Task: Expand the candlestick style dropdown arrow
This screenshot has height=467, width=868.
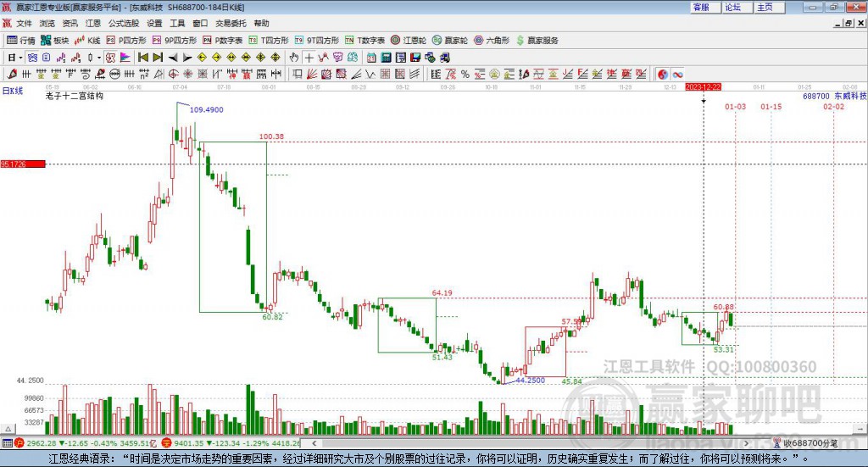Action: coord(99,58)
